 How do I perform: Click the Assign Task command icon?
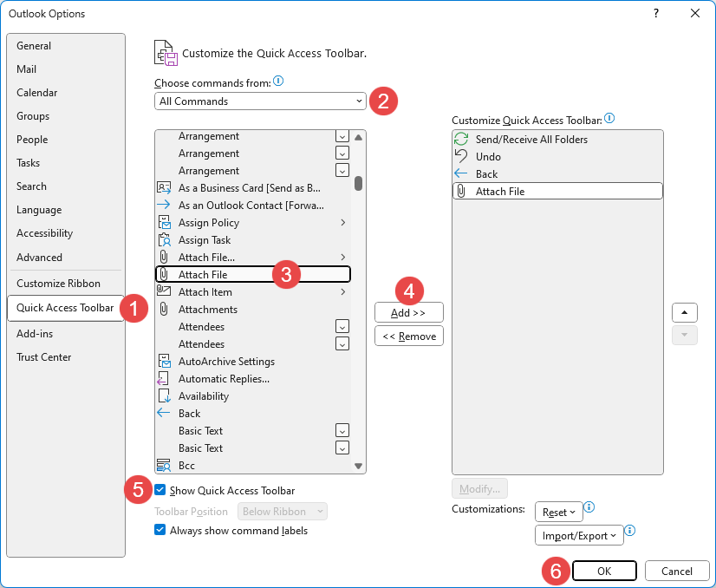click(164, 240)
